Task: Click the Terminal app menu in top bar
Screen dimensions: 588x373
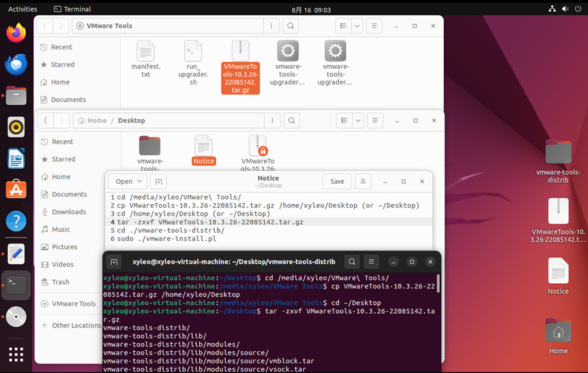Action: click(x=72, y=9)
